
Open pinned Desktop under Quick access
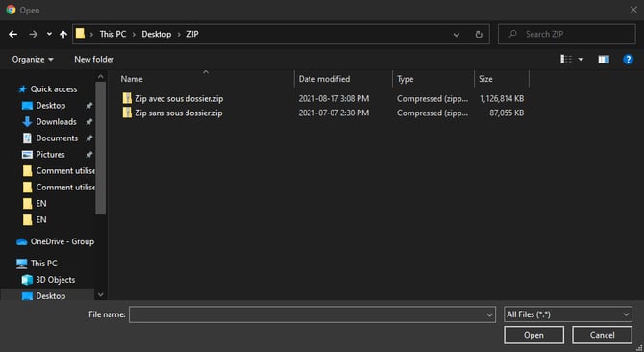[x=51, y=106]
